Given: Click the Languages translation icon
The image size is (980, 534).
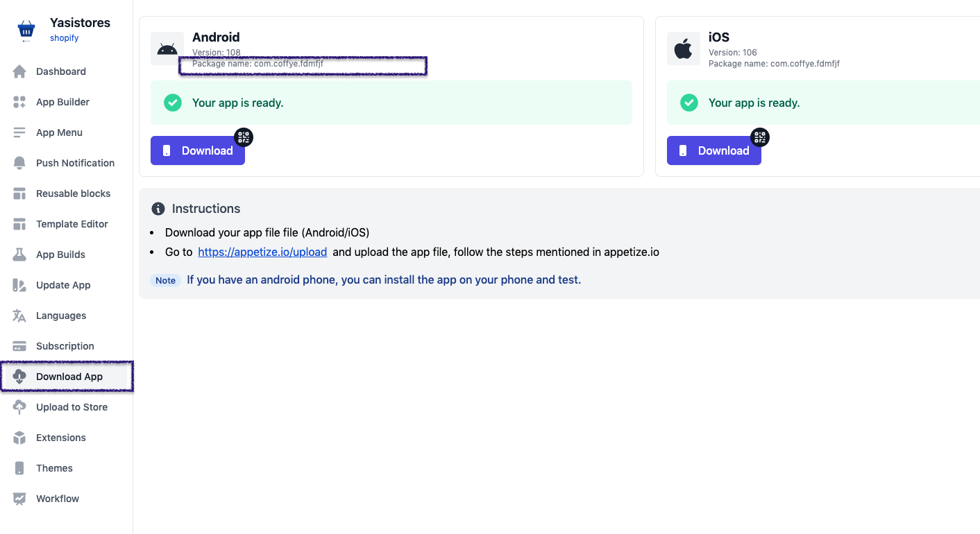Looking at the screenshot, I should click(x=19, y=315).
